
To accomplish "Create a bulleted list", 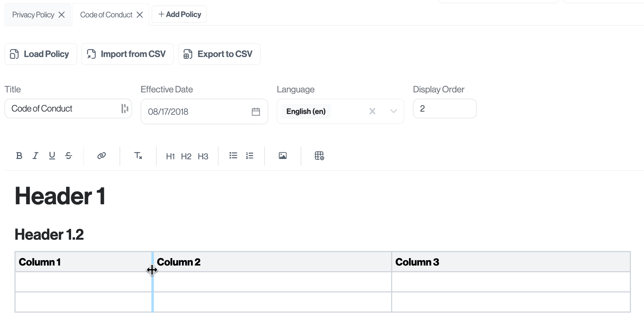I will coord(233,156).
